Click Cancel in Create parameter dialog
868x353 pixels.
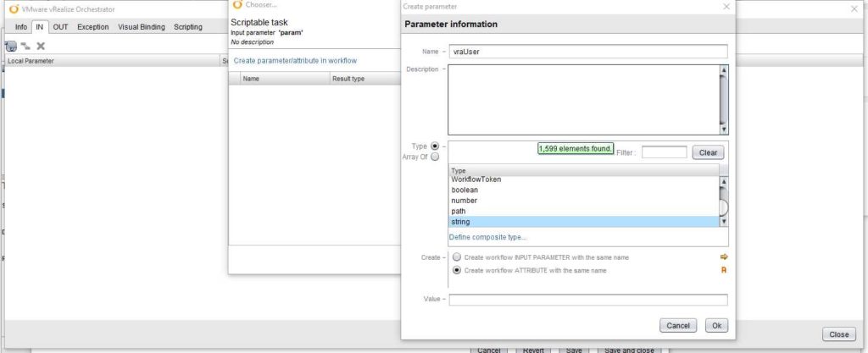[x=678, y=325]
